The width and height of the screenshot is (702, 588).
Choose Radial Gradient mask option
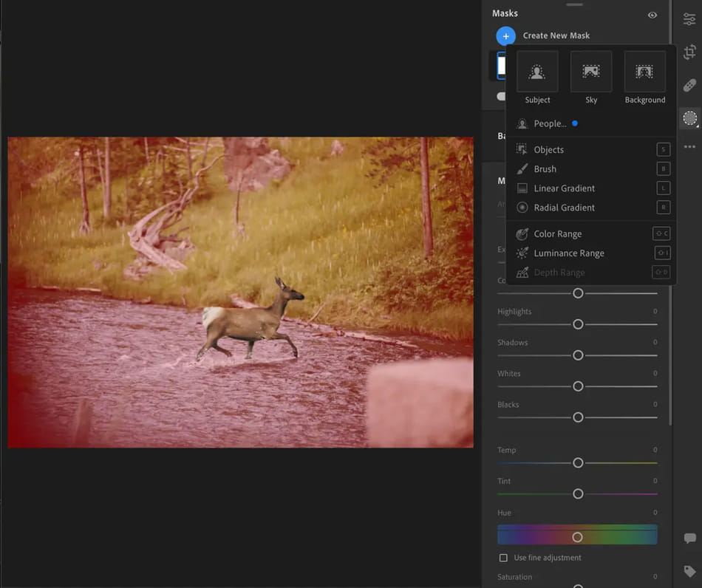[591, 207]
